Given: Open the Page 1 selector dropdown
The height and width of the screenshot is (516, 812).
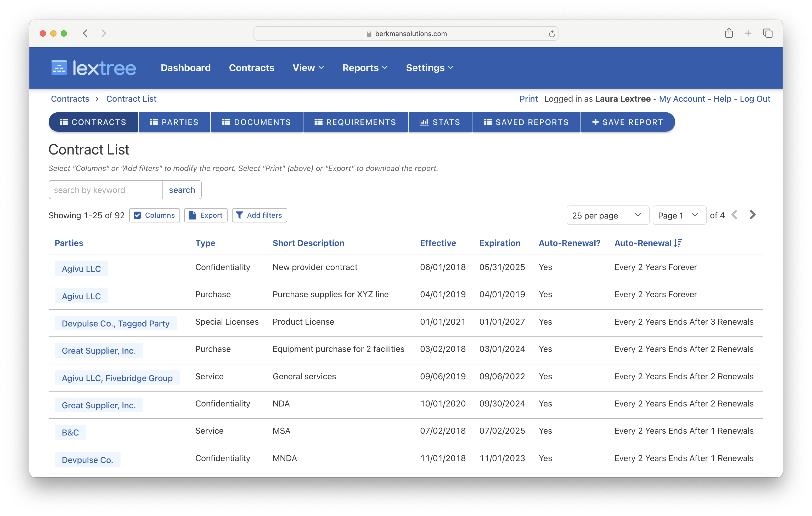Looking at the screenshot, I should click(x=679, y=215).
